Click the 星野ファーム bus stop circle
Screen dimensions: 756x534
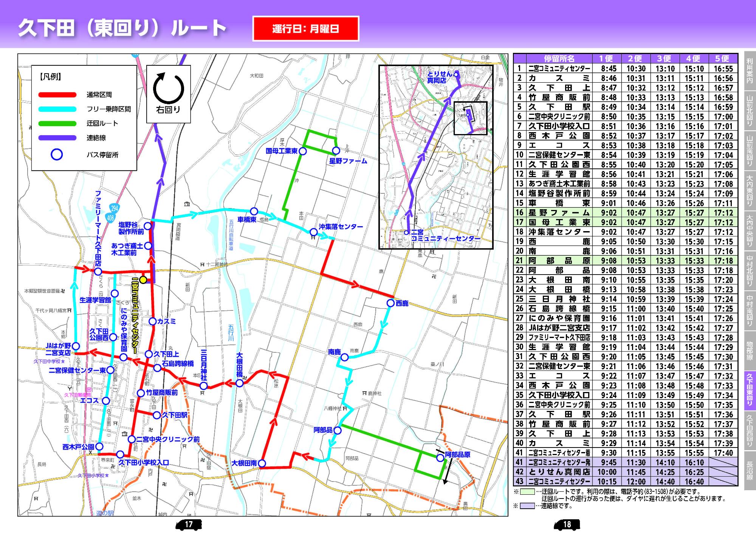336,151
